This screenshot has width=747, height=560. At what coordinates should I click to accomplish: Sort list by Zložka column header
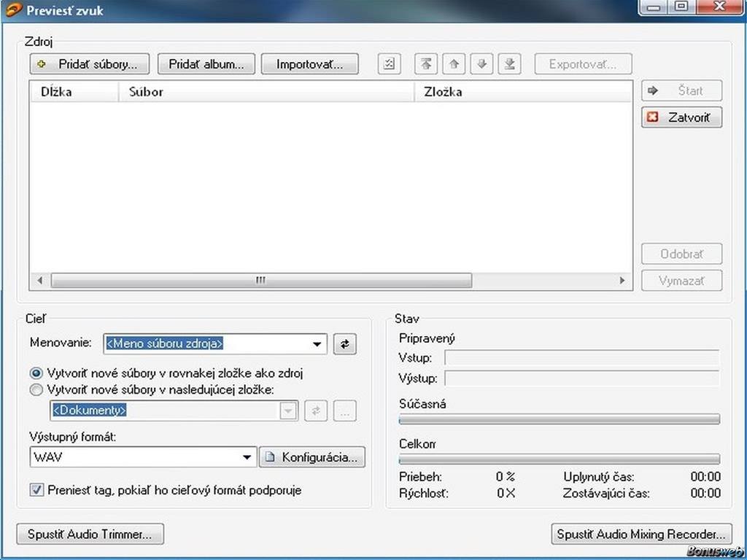click(522, 91)
